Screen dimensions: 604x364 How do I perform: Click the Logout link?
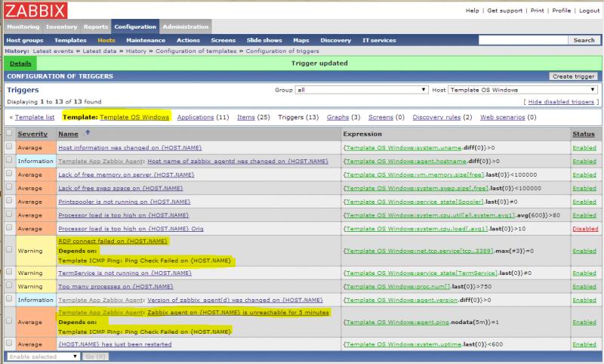(x=589, y=11)
